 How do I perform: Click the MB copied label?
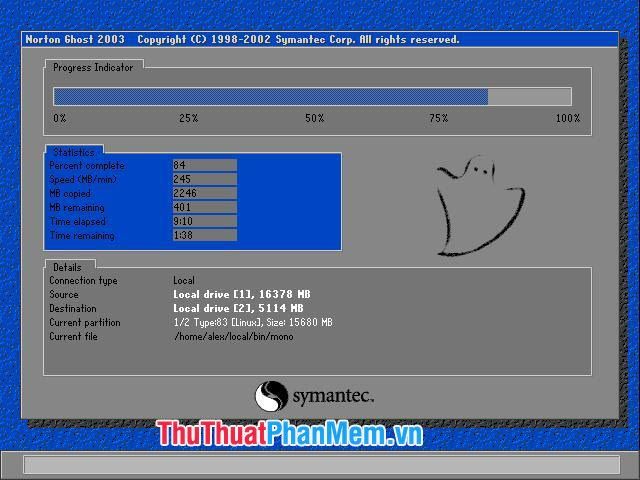[70, 193]
